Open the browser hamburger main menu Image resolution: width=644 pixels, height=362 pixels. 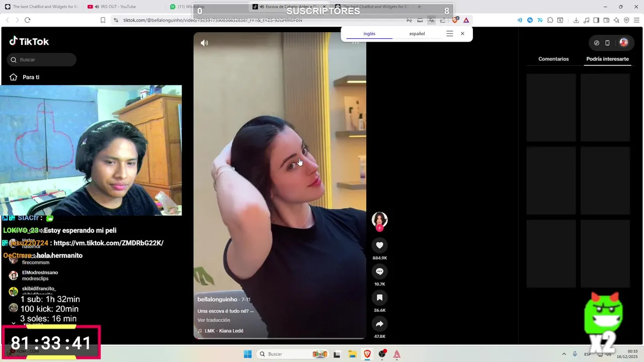[x=636, y=20]
